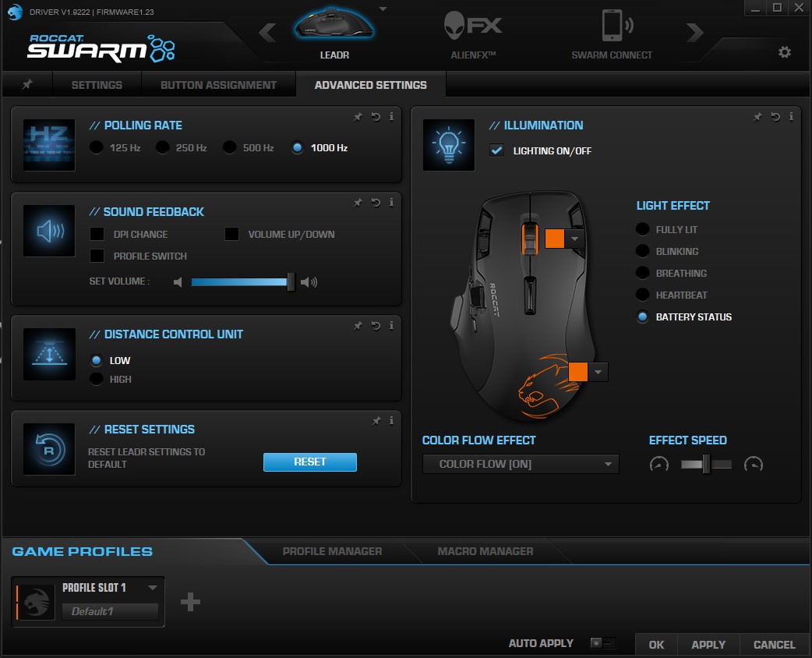Click the pinned items tab pin icon

27,84
